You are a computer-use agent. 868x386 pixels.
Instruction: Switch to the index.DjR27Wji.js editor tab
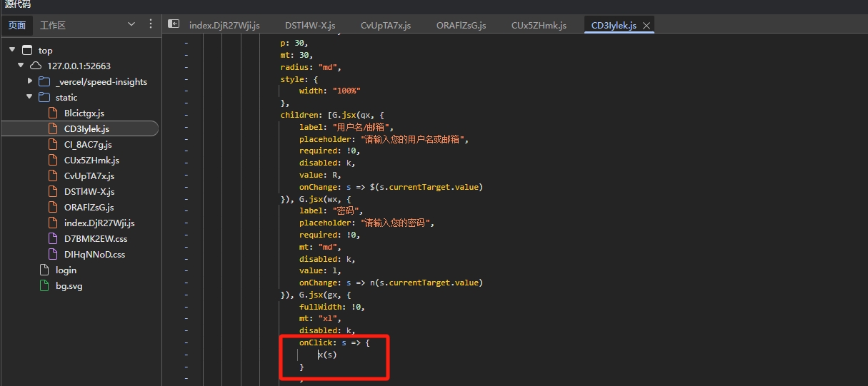pos(224,26)
